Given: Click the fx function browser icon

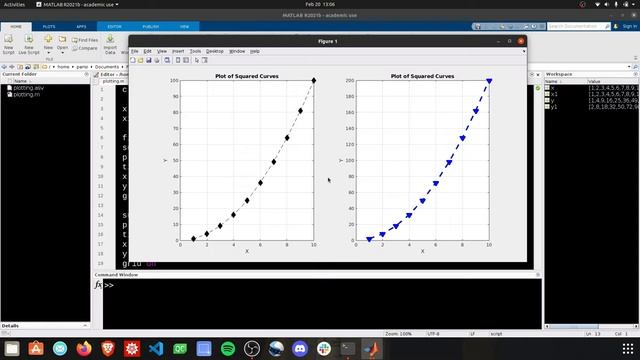Looking at the screenshot, I should tap(98, 284).
